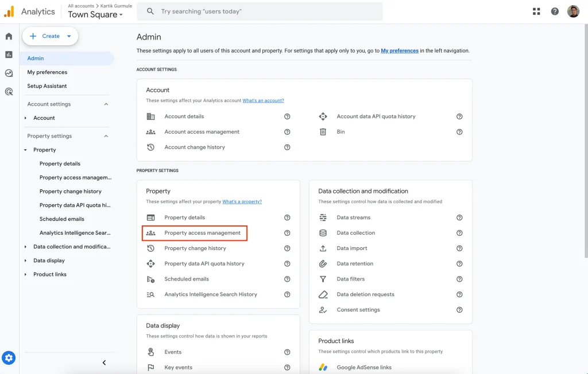Screen dimensions: 588x374
Task: Collapse the Property settings section
Action: coord(106,136)
